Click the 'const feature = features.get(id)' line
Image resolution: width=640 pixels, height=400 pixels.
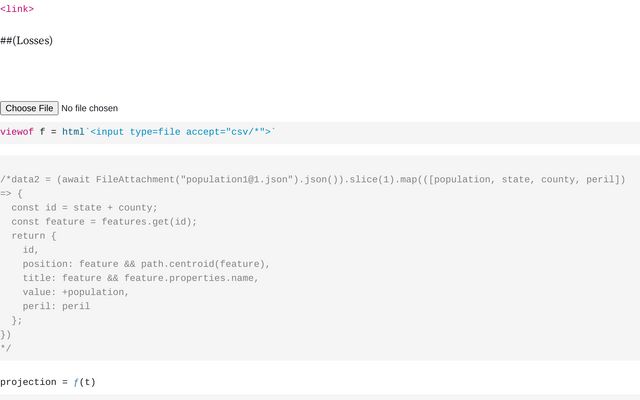pos(104,222)
